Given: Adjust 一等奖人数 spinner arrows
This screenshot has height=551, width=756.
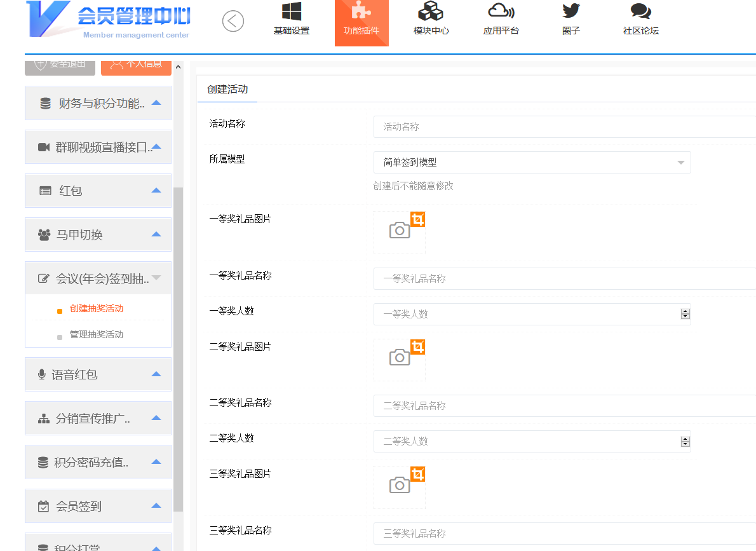Looking at the screenshot, I should (x=685, y=314).
